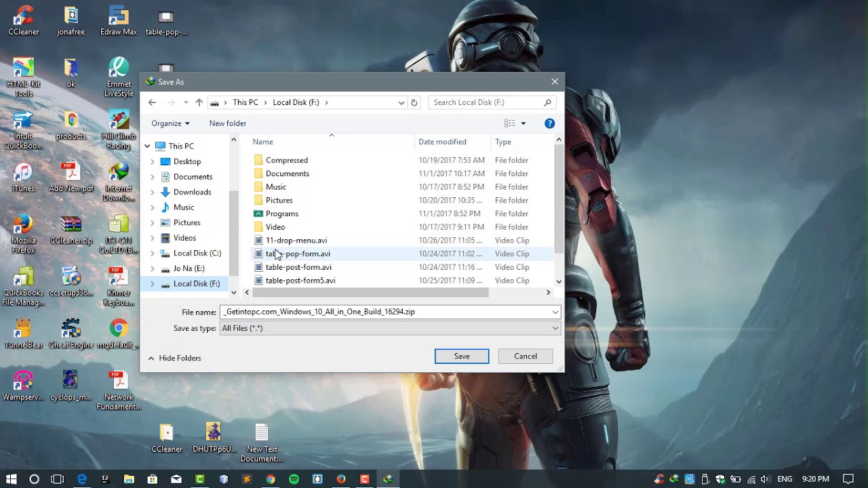The height and width of the screenshot is (488, 868).
Task: Select the Compressed folder
Action: (x=287, y=160)
